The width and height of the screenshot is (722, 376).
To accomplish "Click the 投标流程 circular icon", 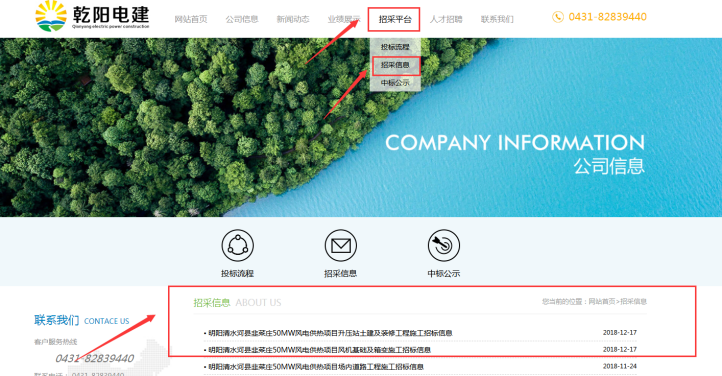I will (x=237, y=245).
